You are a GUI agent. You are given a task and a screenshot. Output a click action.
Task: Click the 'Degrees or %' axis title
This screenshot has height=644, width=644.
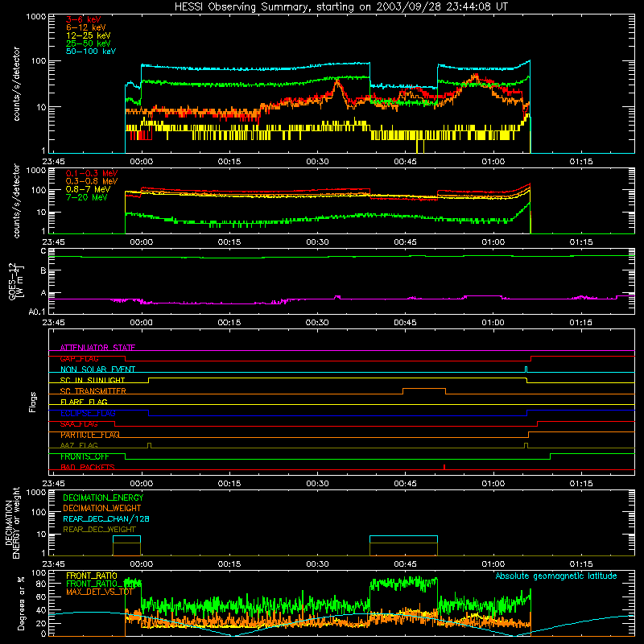tap(21, 603)
